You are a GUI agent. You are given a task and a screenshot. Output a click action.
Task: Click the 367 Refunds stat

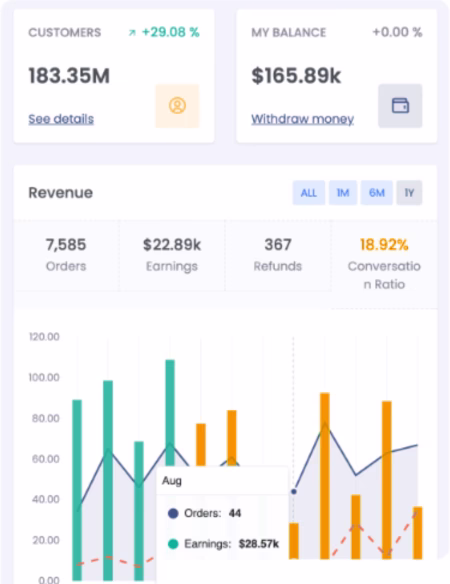278,255
